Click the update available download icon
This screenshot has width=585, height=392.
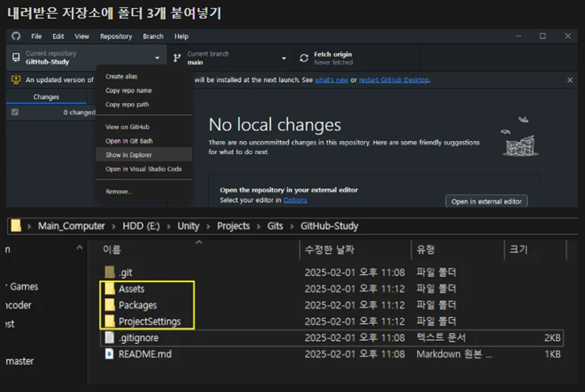pyautogui.click(x=16, y=80)
